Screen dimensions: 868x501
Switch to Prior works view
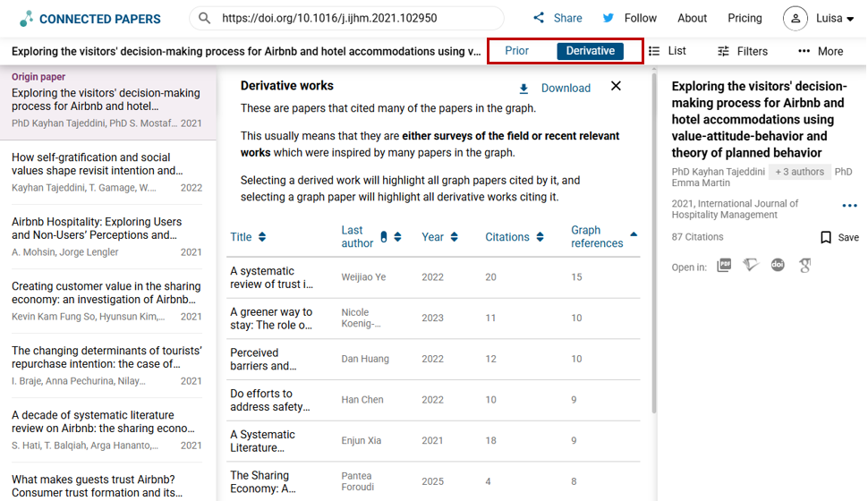pyautogui.click(x=516, y=51)
